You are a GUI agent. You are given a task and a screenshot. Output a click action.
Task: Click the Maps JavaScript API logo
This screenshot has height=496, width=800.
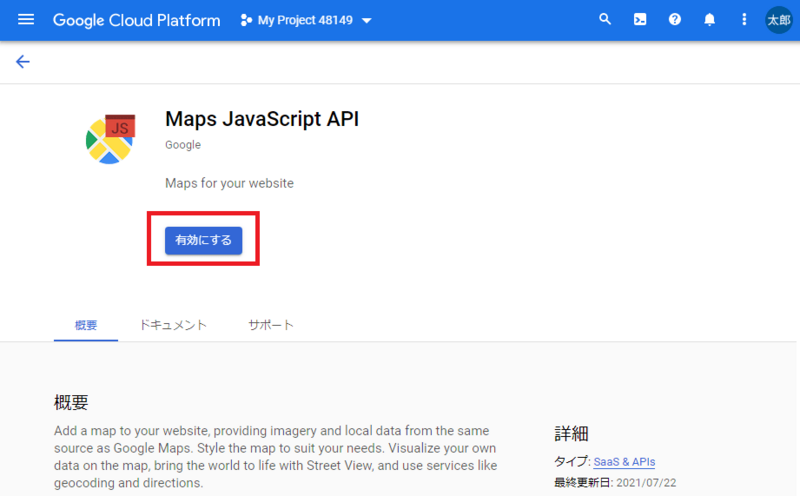[111, 139]
